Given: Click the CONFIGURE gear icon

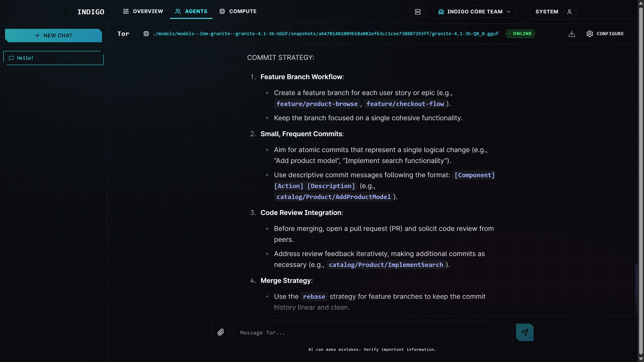Looking at the screenshot, I should (x=589, y=34).
